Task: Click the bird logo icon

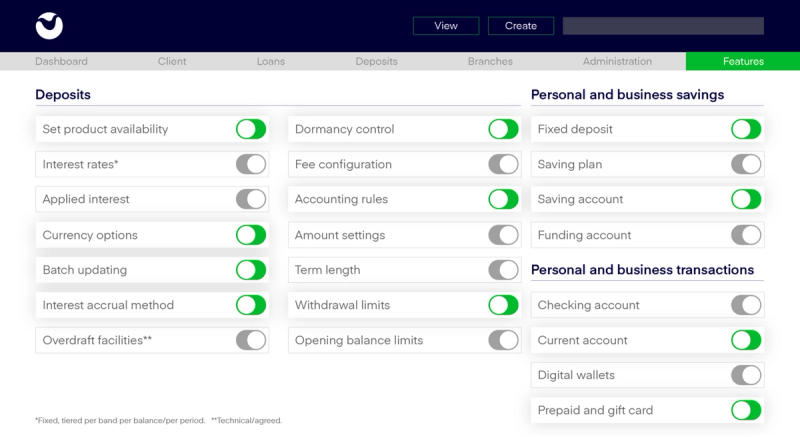Action: click(48, 25)
